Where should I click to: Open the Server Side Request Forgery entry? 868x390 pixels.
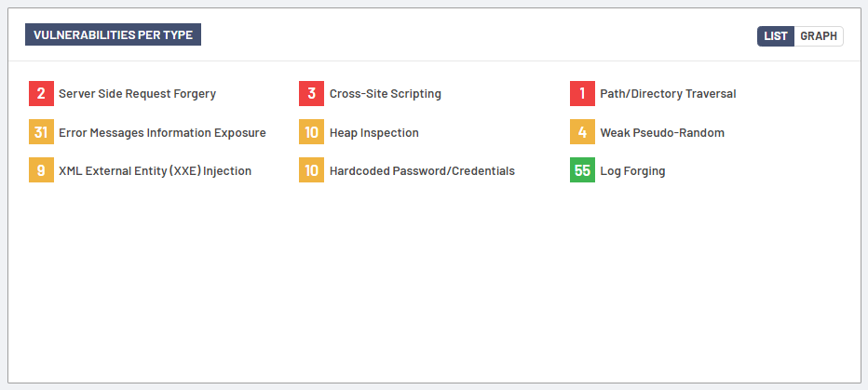137,94
